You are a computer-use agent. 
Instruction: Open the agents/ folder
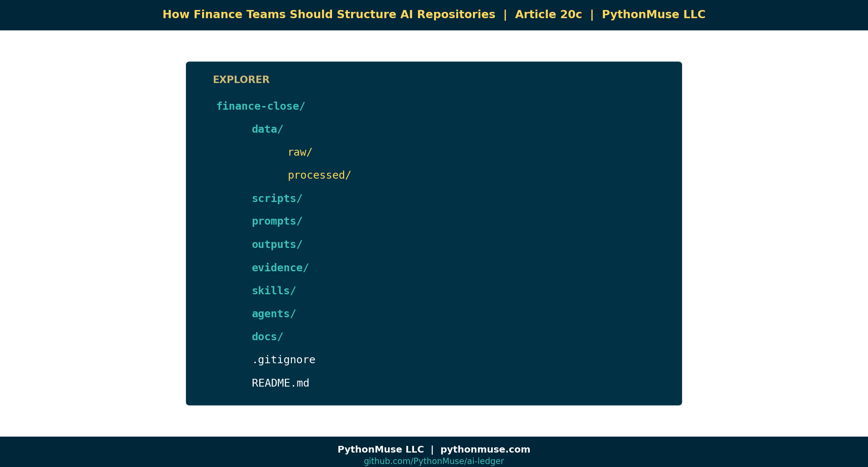pos(274,314)
